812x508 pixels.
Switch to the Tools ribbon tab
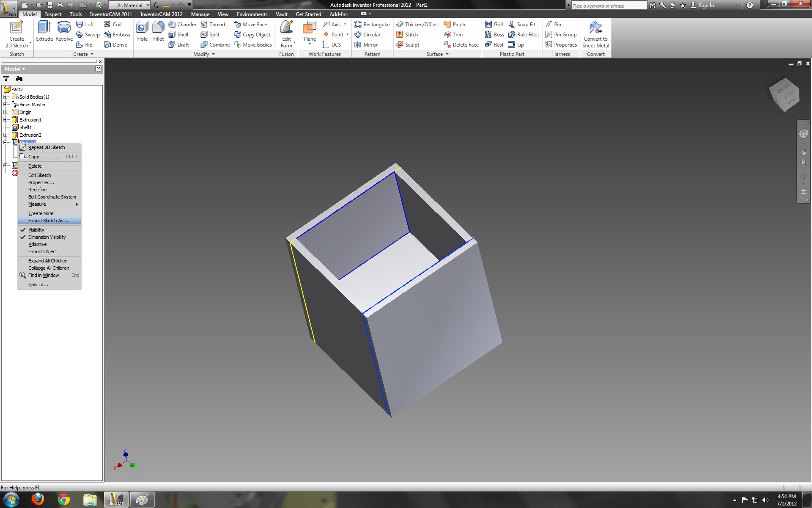(76, 14)
